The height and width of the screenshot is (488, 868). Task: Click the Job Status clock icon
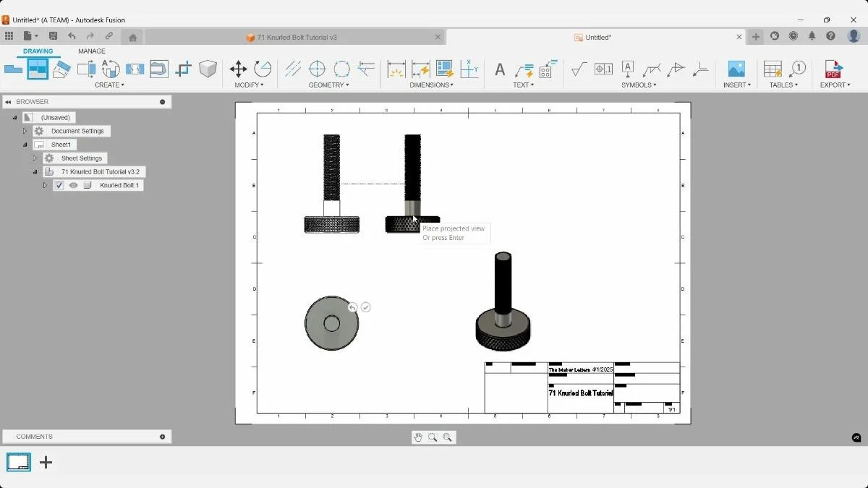[x=793, y=36]
